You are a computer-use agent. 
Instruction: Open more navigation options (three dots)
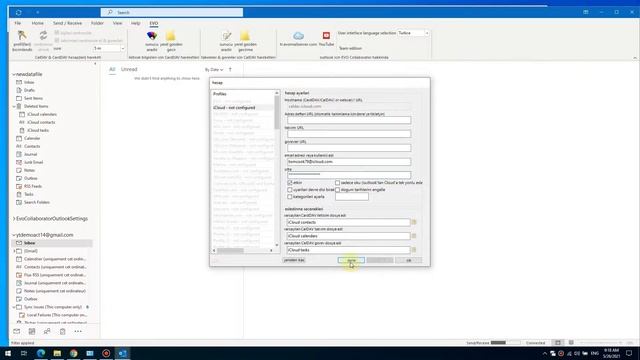78,331
